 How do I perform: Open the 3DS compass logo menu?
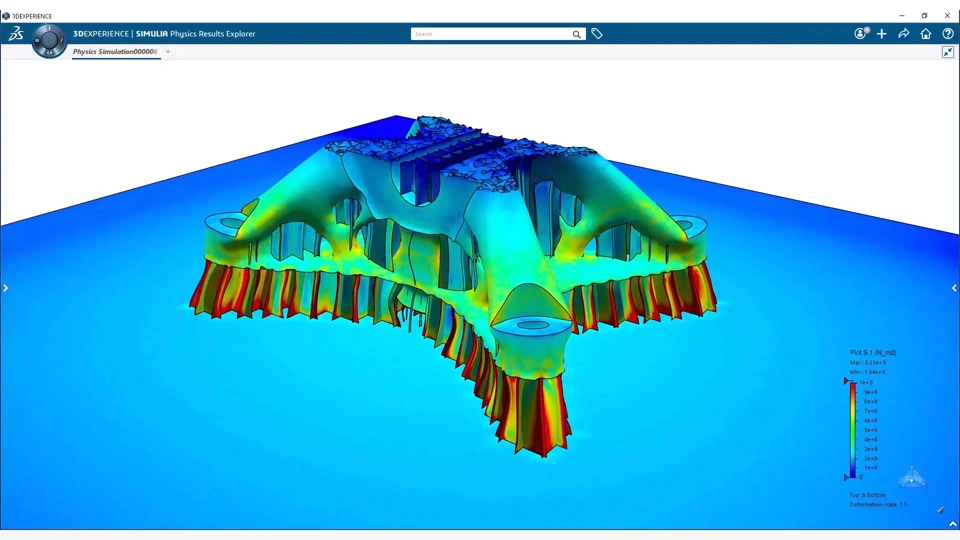click(16, 34)
